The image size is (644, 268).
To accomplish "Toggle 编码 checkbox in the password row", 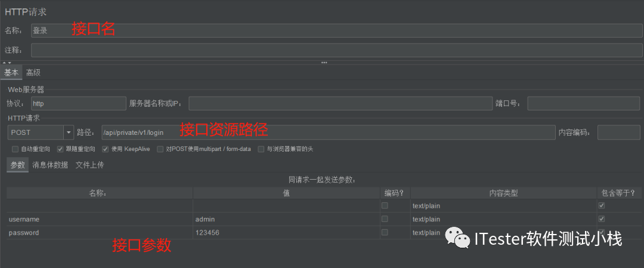I will [385, 232].
